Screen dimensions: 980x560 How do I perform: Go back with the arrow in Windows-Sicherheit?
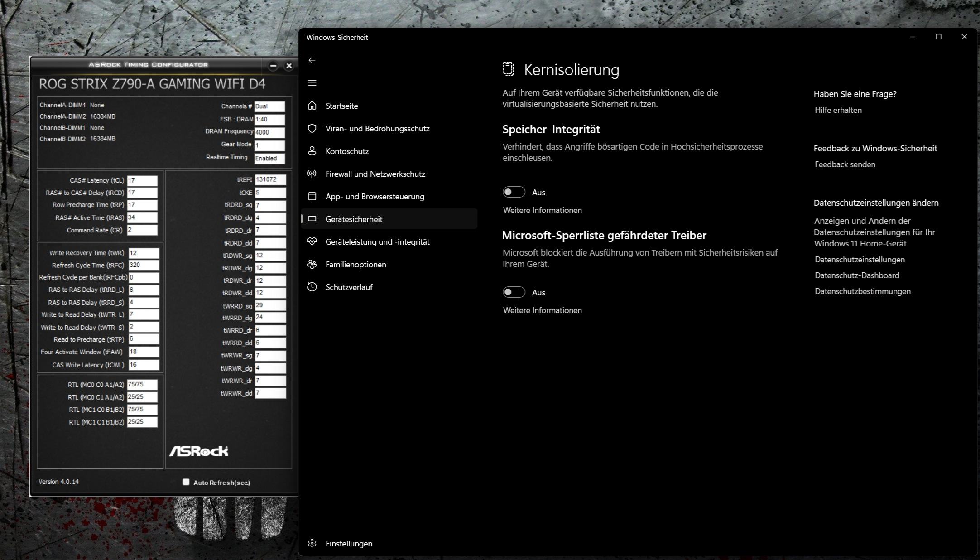[312, 60]
